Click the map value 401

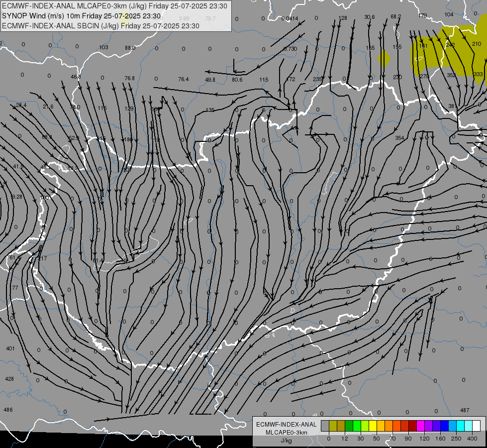pyautogui.click(x=10, y=348)
